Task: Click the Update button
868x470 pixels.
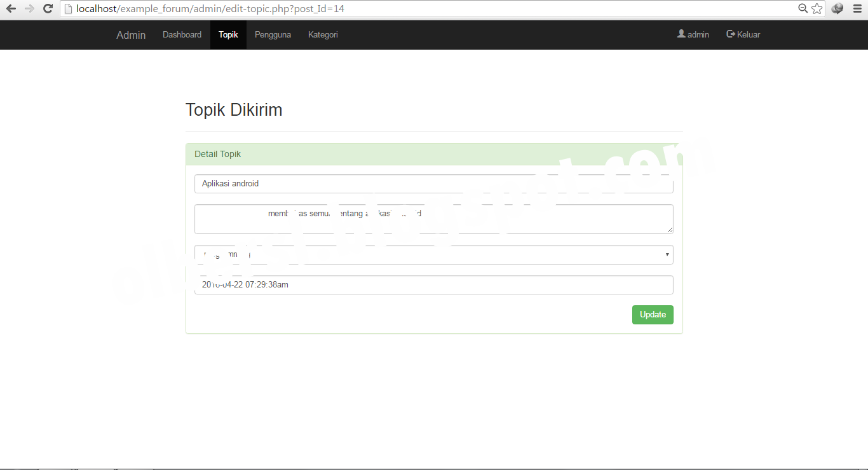Action: (653, 314)
